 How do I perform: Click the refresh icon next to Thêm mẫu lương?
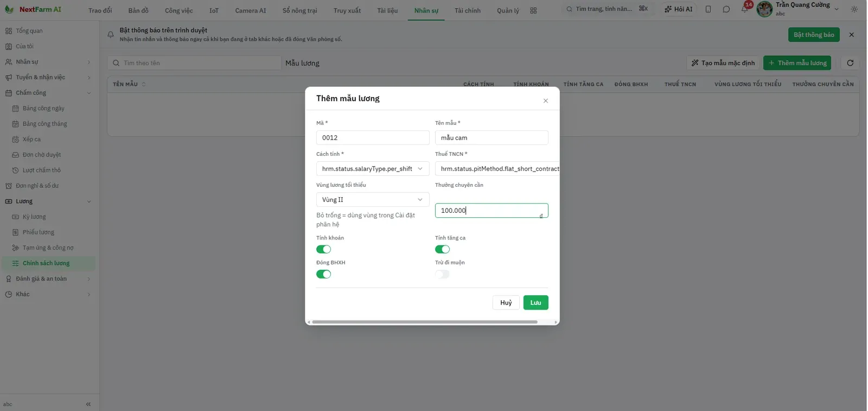click(850, 63)
